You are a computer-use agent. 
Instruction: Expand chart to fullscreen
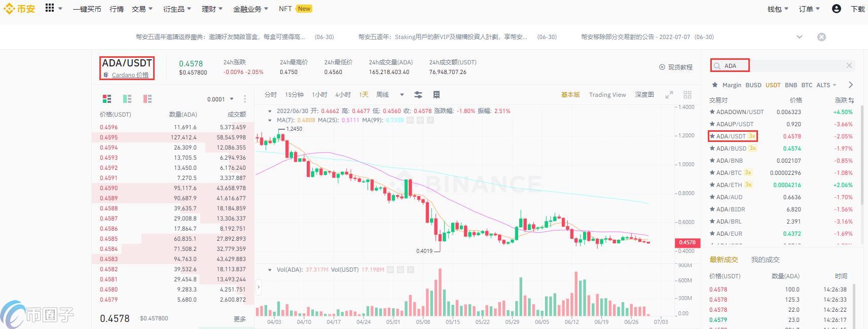pos(669,95)
